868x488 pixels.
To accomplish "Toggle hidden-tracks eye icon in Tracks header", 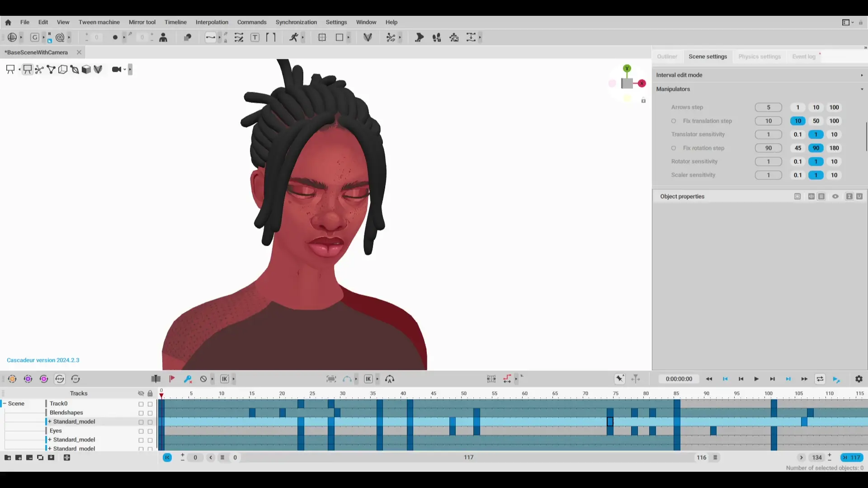I will (141, 394).
